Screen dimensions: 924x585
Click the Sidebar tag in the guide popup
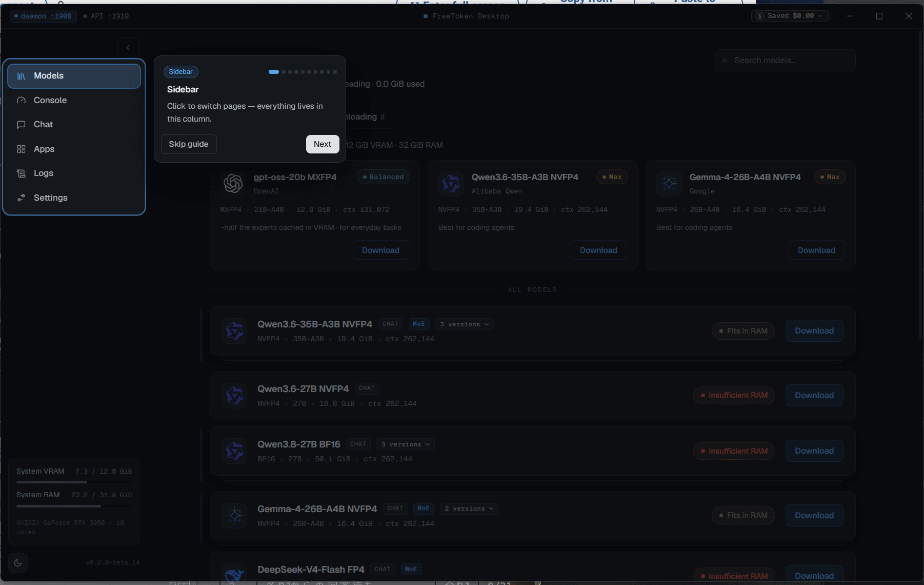coord(181,72)
